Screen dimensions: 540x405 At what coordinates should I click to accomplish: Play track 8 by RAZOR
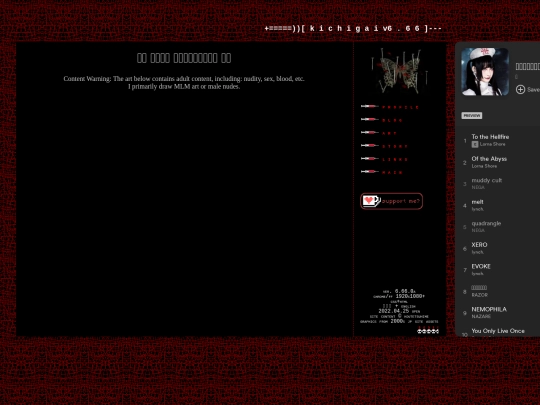point(479,288)
